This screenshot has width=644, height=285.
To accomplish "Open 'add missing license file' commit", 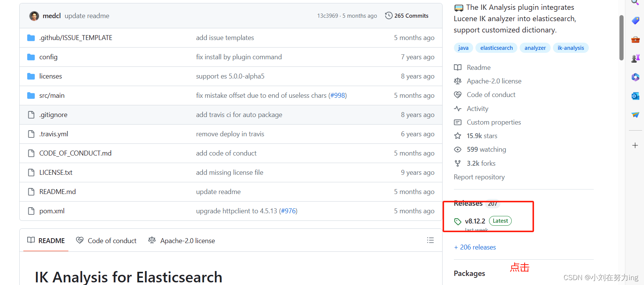I will point(230,173).
